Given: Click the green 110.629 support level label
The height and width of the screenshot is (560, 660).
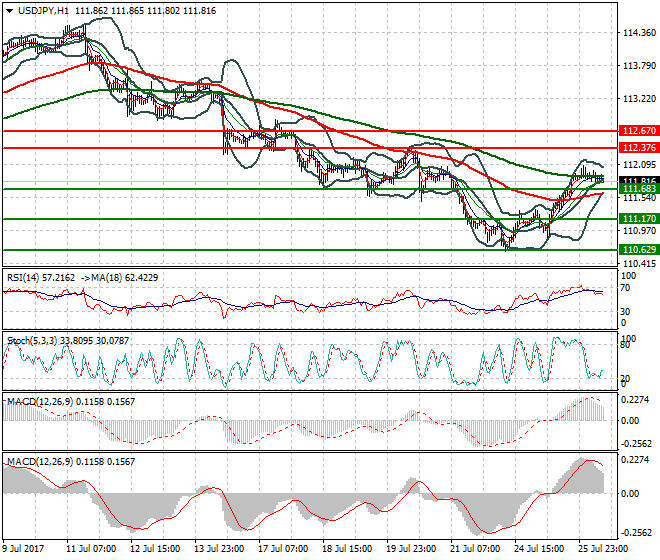Looking at the screenshot, I should pyautogui.click(x=639, y=250).
